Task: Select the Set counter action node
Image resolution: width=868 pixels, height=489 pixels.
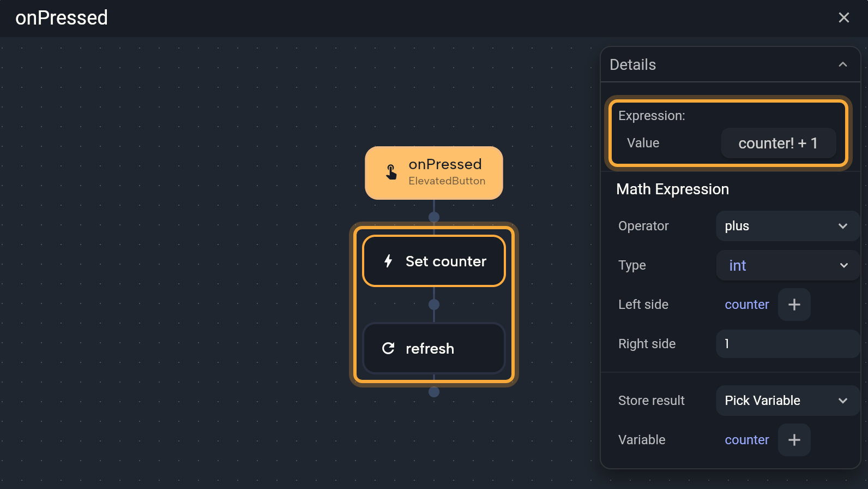Action: pos(434,261)
